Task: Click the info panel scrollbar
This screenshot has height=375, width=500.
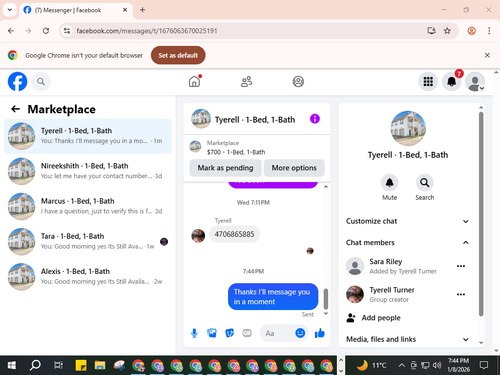Action: pos(481,214)
